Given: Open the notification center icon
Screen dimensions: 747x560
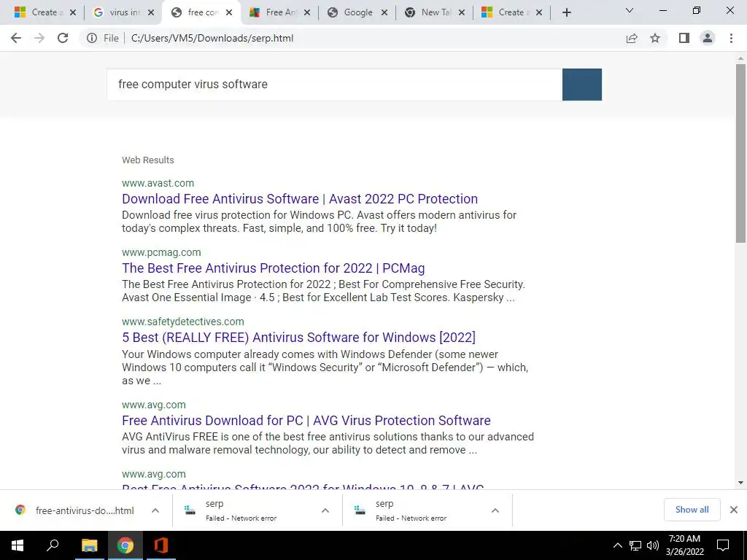Looking at the screenshot, I should coord(723,545).
